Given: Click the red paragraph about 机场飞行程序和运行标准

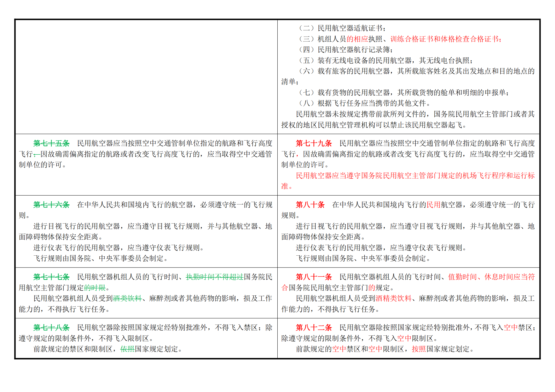Looking at the screenshot, I should click(408, 181).
